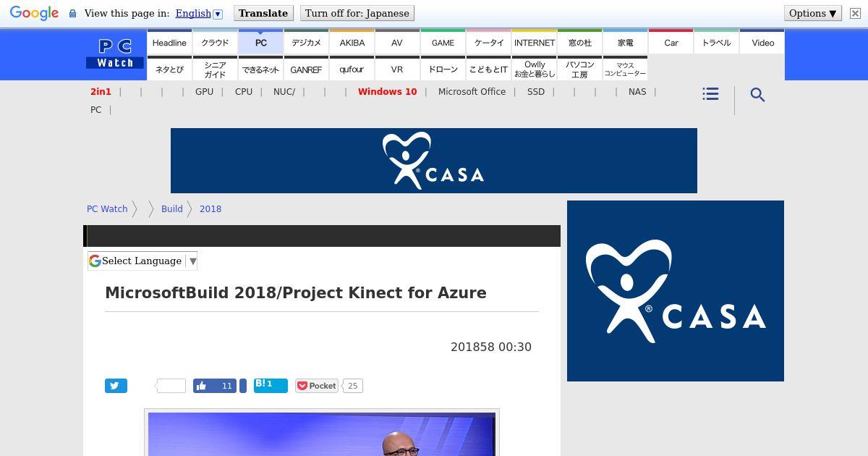Image resolution: width=868 pixels, height=456 pixels.
Task: Open the AV nav tab
Action: pos(397,43)
